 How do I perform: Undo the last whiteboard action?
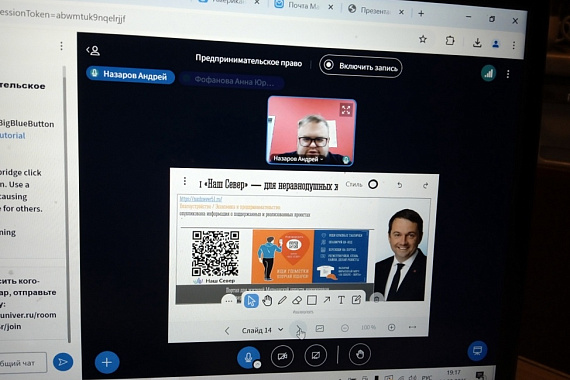click(400, 185)
